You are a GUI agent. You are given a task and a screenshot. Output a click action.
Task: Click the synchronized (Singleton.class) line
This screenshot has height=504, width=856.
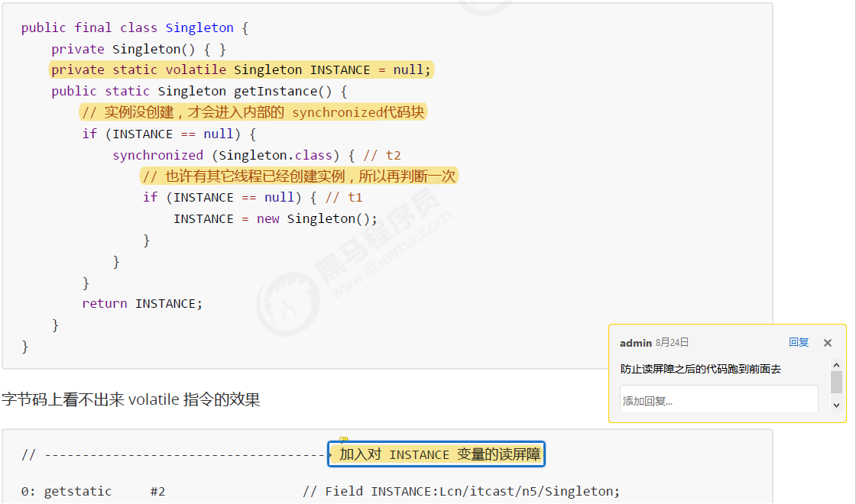point(257,156)
